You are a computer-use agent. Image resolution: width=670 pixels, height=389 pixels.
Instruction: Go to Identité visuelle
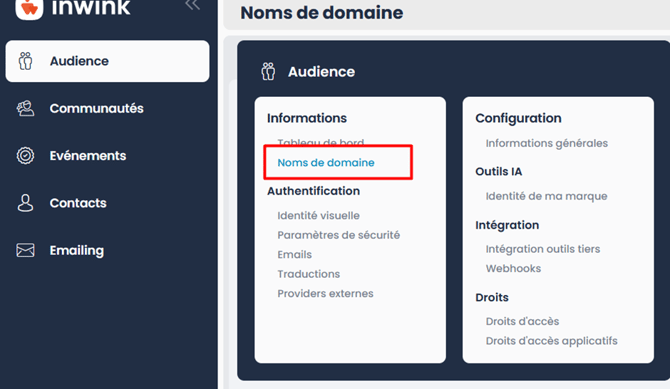[318, 215]
